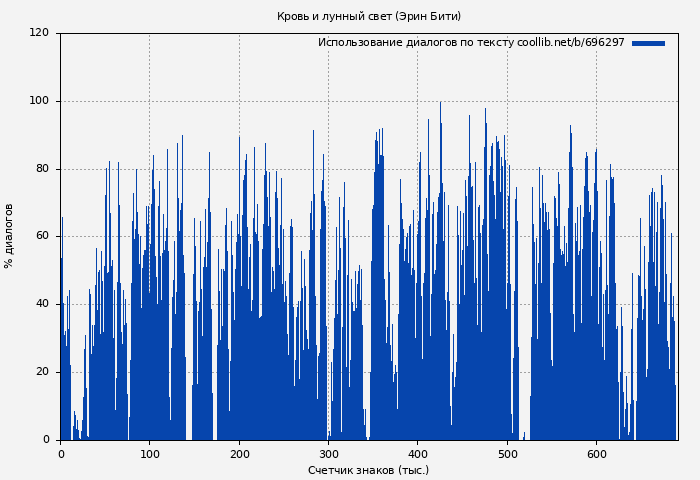Select the y-axis label '% диалогов'
The width and height of the screenshot is (700, 480).
tap(9, 236)
